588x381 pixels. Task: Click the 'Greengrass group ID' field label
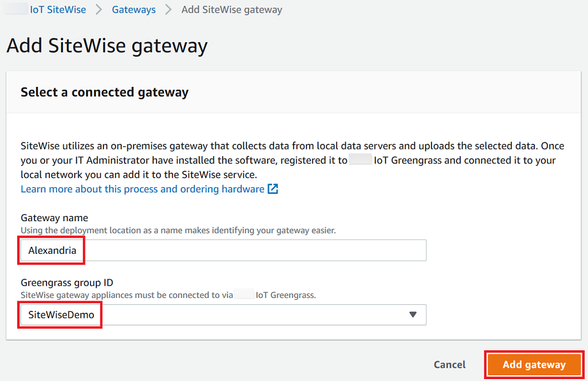[67, 283]
